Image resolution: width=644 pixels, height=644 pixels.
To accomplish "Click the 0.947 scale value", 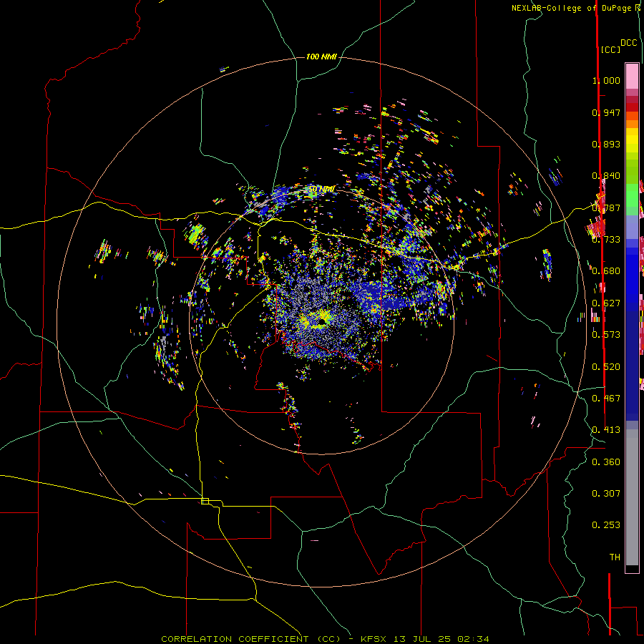I will point(606,112).
